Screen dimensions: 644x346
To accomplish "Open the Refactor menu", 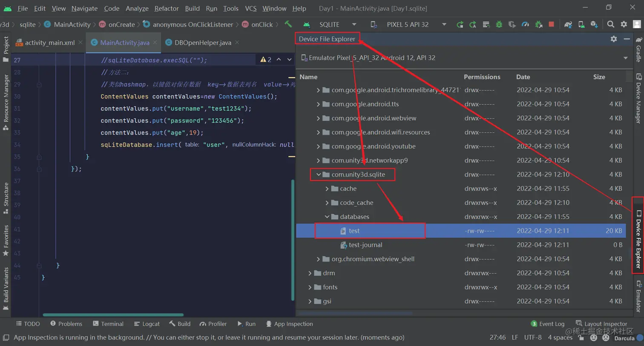I will point(167,8).
